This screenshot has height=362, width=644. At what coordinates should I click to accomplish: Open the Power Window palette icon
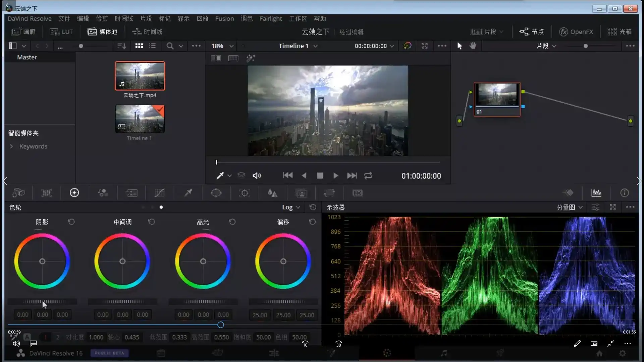point(216,193)
